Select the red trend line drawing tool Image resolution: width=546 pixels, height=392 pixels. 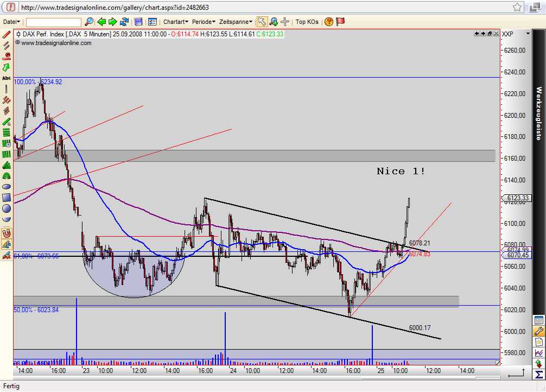click(7, 35)
